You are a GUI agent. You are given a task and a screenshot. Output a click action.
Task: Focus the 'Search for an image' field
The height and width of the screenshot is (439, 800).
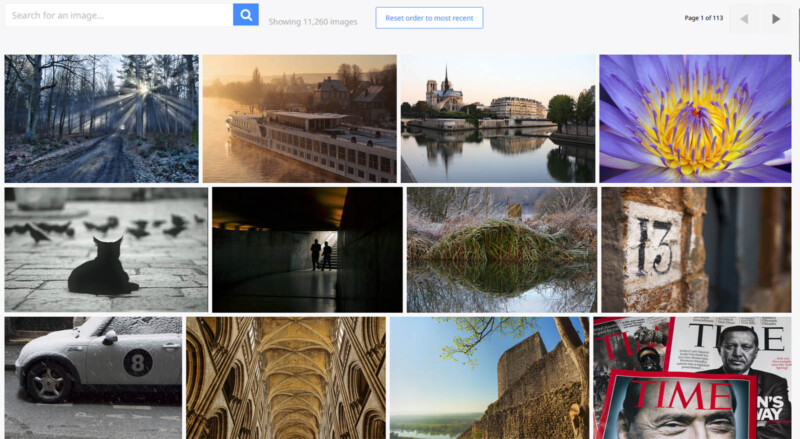[118, 15]
